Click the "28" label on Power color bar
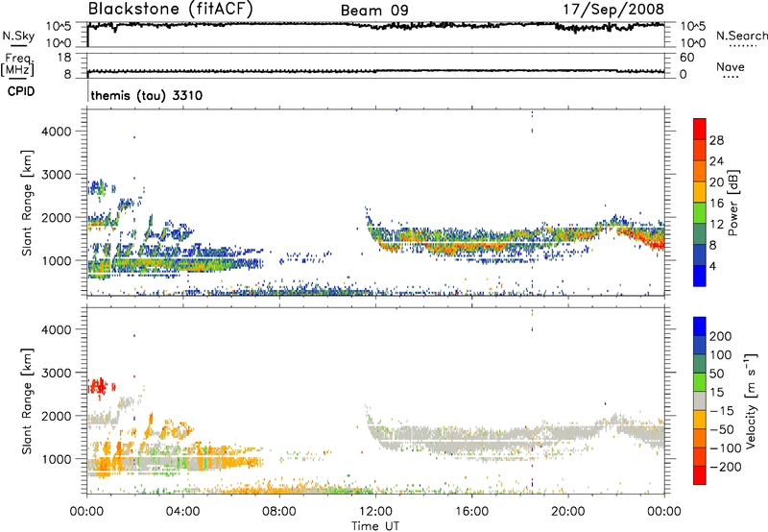 click(x=716, y=140)
